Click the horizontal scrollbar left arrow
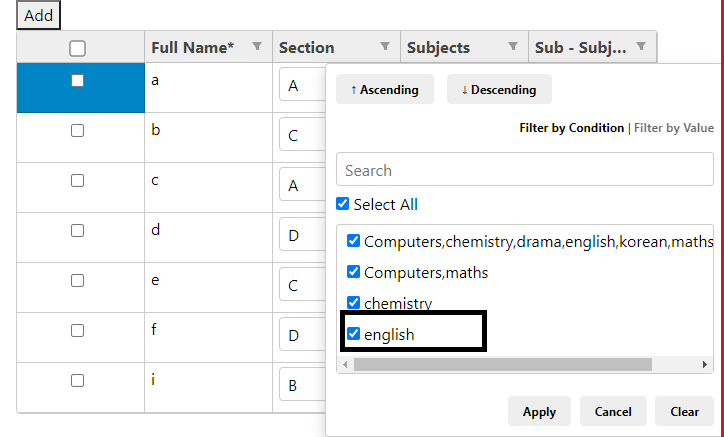The height and width of the screenshot is (437, 724). click(345, 364)
